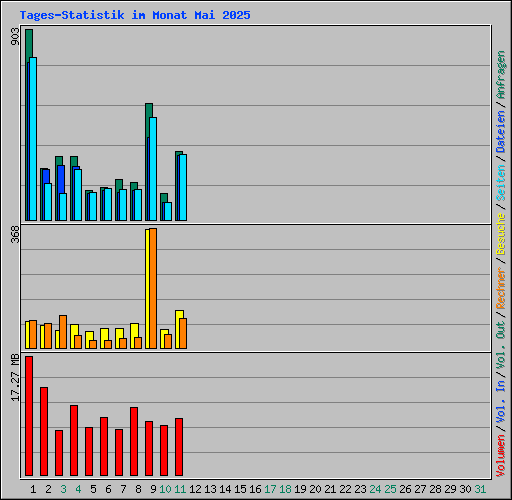This screenshot has width=512, height=500.
Task: Click the red Volumen bar for day 2
Action: [x=44, y=431]
